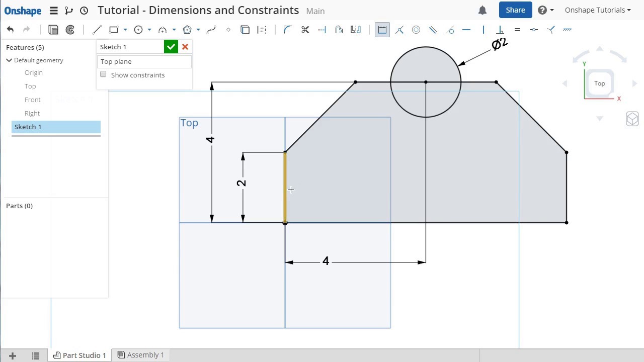Select the Line tool
The height and width of the screenshot is (362, 644).
97,30
